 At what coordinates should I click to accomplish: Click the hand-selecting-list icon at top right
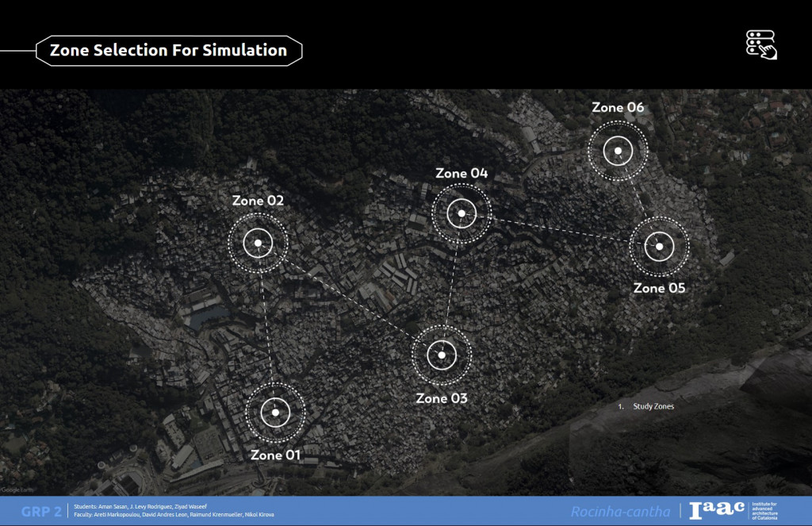[761, 44]
